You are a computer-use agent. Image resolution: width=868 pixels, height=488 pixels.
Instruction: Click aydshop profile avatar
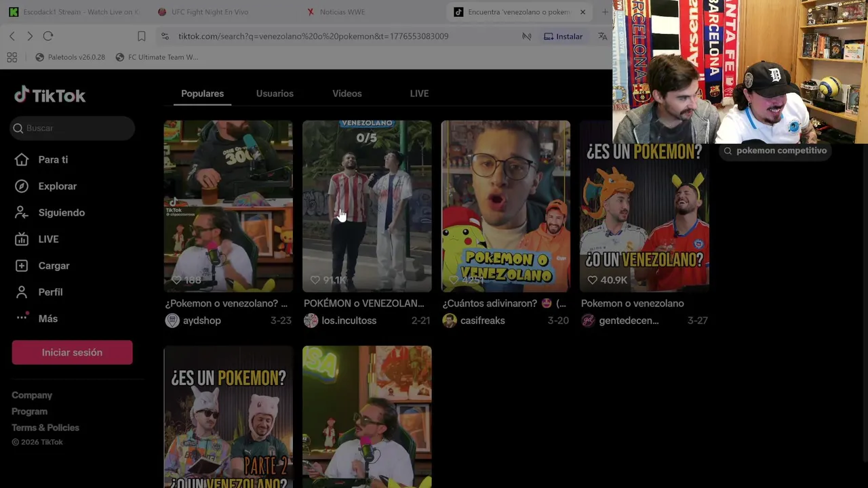click(172, 321)
